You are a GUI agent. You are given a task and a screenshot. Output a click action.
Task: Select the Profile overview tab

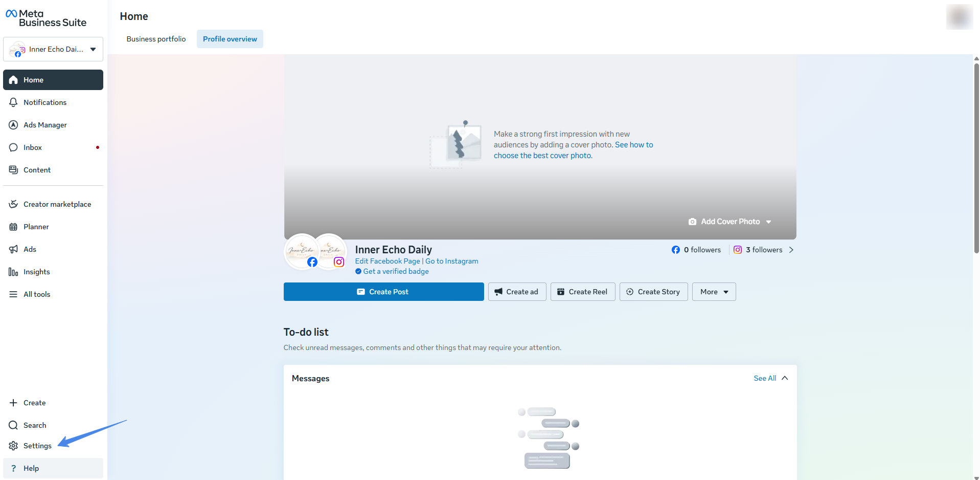[x=230, y=39]
